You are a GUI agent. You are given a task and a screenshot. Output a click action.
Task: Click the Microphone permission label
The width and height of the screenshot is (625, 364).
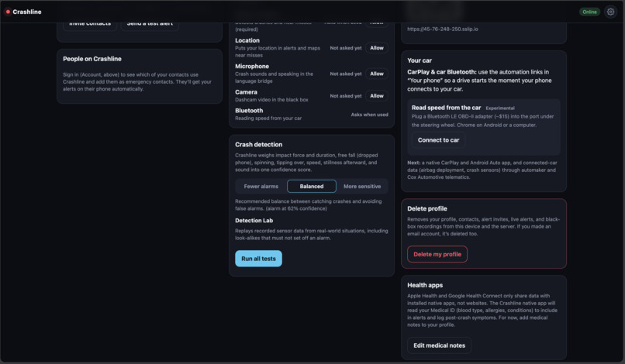252,66
